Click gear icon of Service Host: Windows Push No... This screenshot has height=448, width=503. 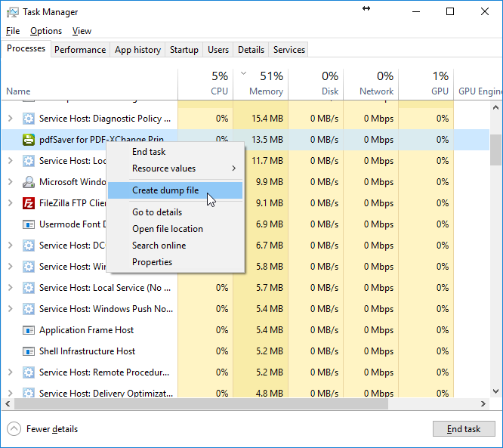point(29,309)
